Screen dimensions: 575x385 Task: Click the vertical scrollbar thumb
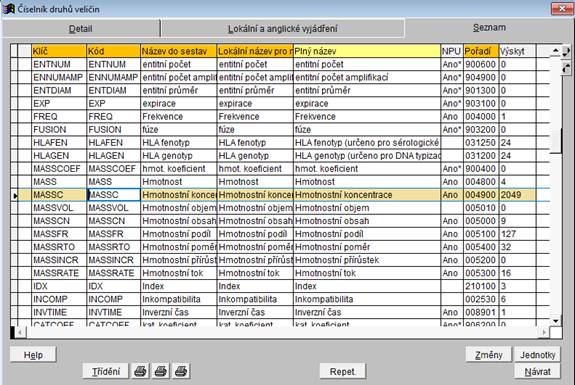(556, 141)
